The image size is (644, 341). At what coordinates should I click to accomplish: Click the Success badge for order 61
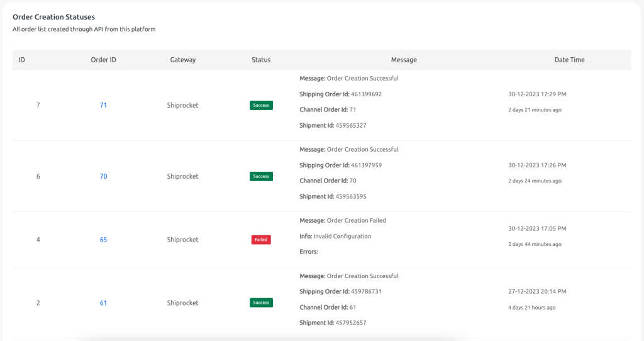click(x=261, y=303)
